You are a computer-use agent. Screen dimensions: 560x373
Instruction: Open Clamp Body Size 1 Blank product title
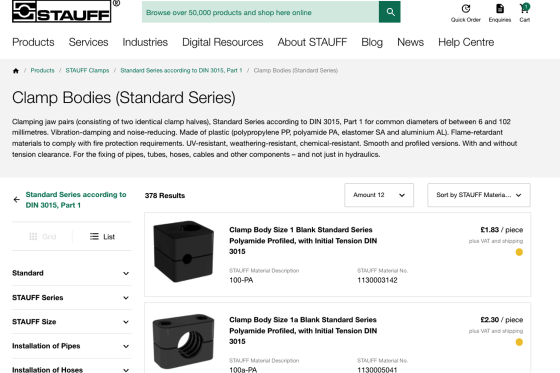click(x=303, y=240)
